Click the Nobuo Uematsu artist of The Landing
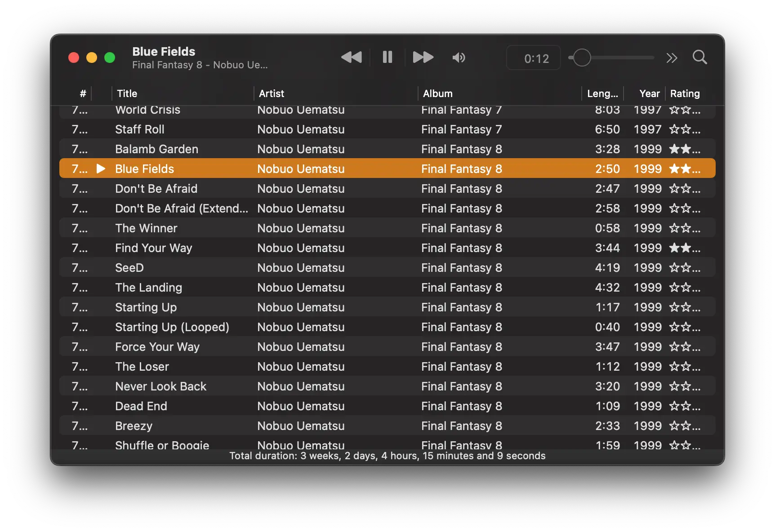This screenshot has height=532, width=775. [301, 288]
